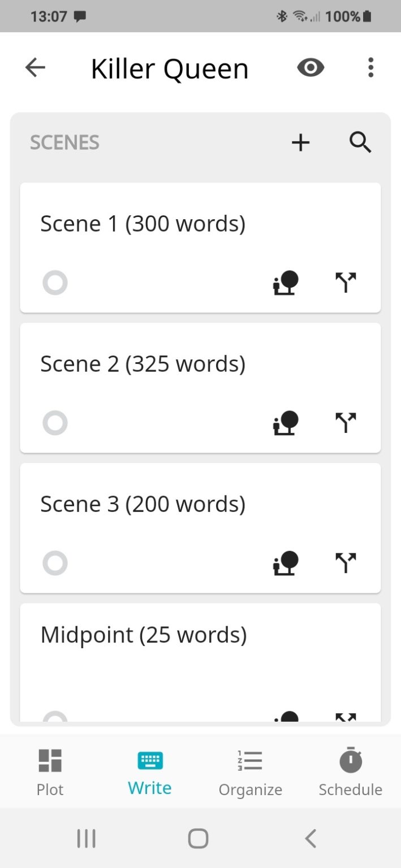Open the overflow three-dot menu

[x=370, y=67]
